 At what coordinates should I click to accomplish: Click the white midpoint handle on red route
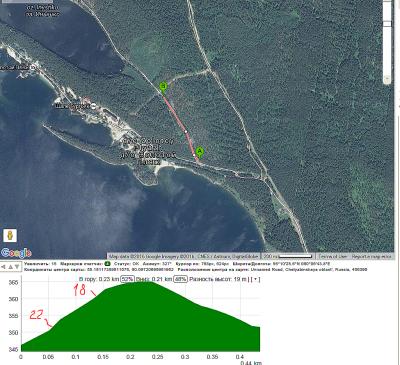186,132
